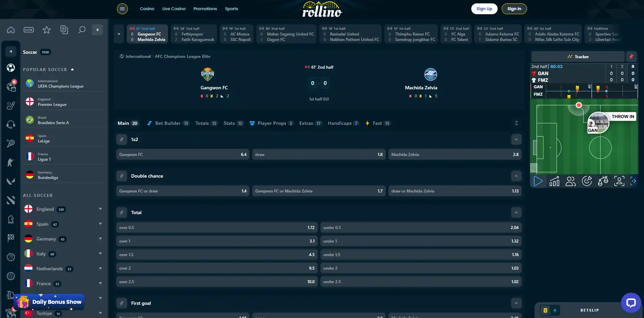Image resolution: width=644 pixels, height=318 pixels.
Task: Switch to the Bet Builder tab
Action: point(168,123)
